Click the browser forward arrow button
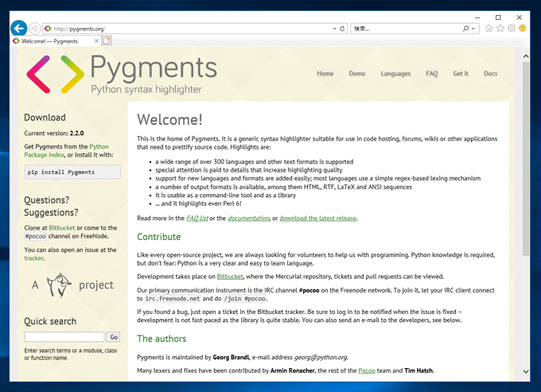The width and height of the screenshot is (541, 392). [34, 29]
